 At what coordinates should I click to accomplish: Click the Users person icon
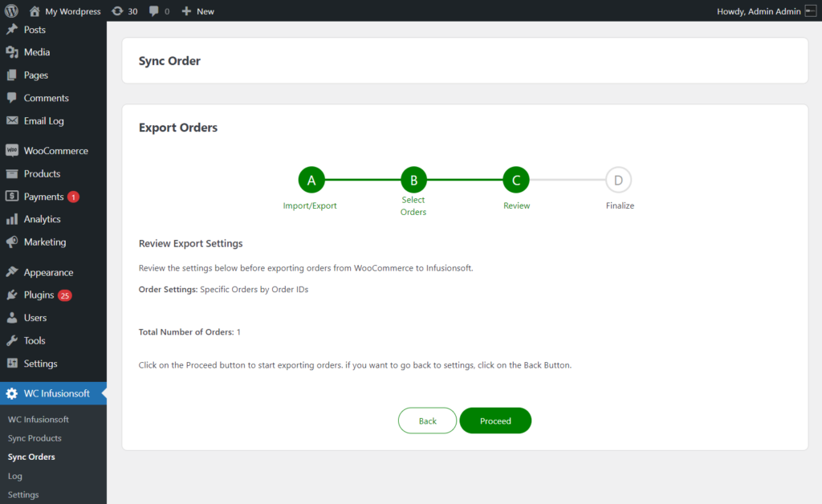tap(12, 318)
